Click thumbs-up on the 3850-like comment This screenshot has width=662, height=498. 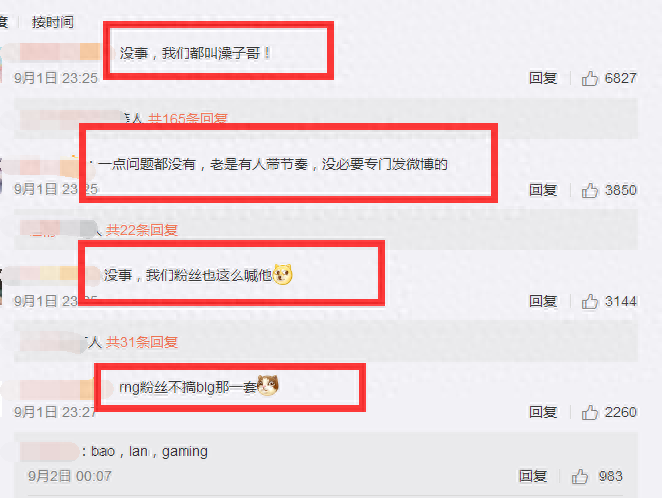tap(590, 190)
